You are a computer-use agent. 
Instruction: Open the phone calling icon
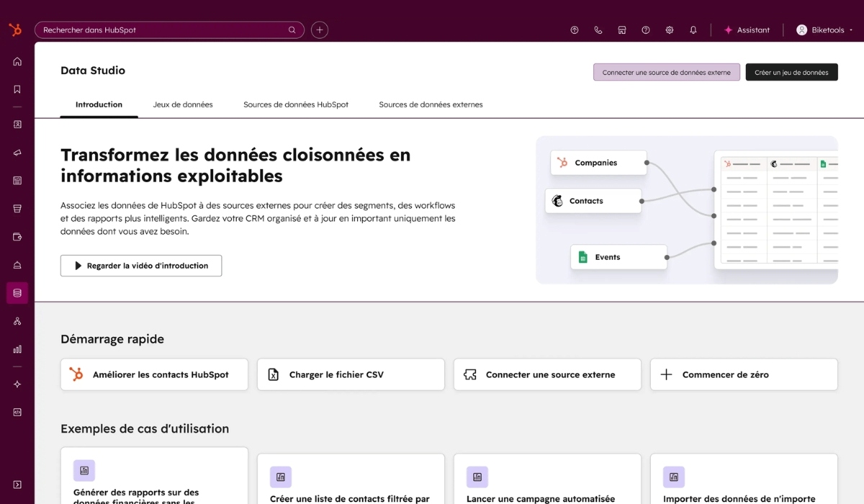tap(598, 30)
